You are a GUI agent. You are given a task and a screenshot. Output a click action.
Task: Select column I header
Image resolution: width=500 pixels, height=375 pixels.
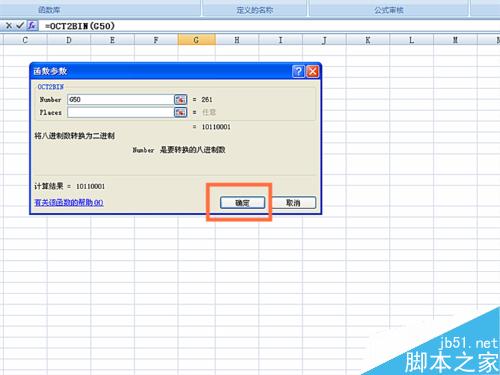(x=281, y=40)
